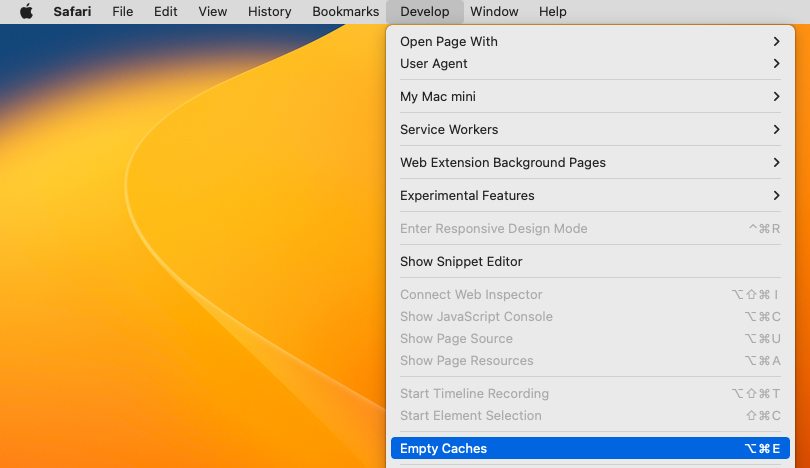Open the Safari application menu

click(73, 12)
